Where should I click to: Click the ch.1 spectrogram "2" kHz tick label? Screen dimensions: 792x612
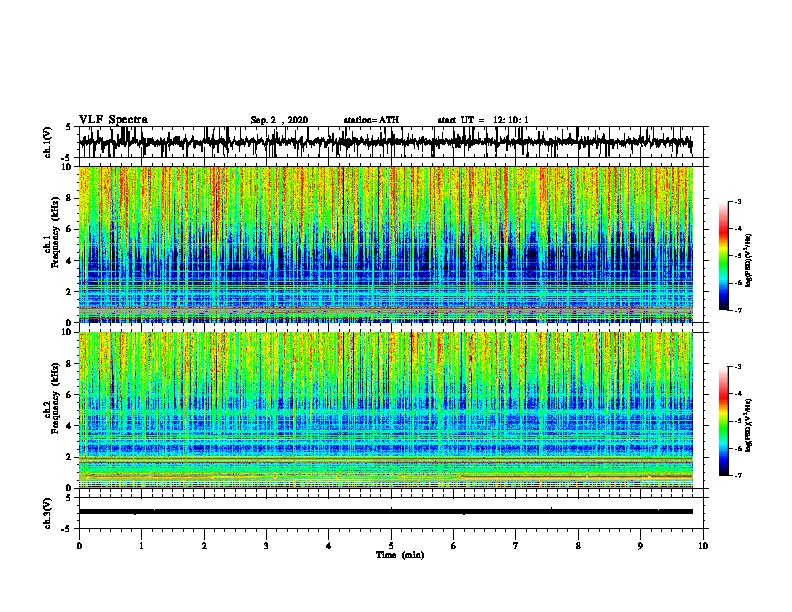pyautogui.click(x=68, y=291)
